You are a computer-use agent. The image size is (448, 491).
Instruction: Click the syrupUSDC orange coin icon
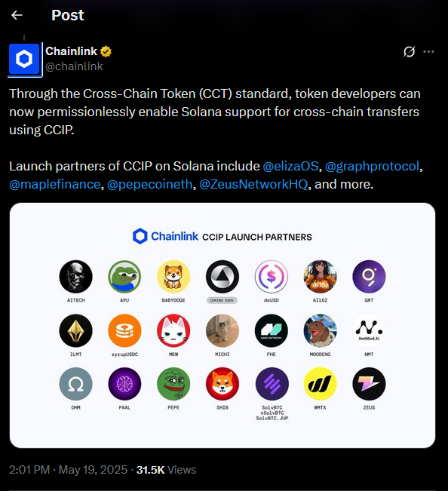pos(124,330)
